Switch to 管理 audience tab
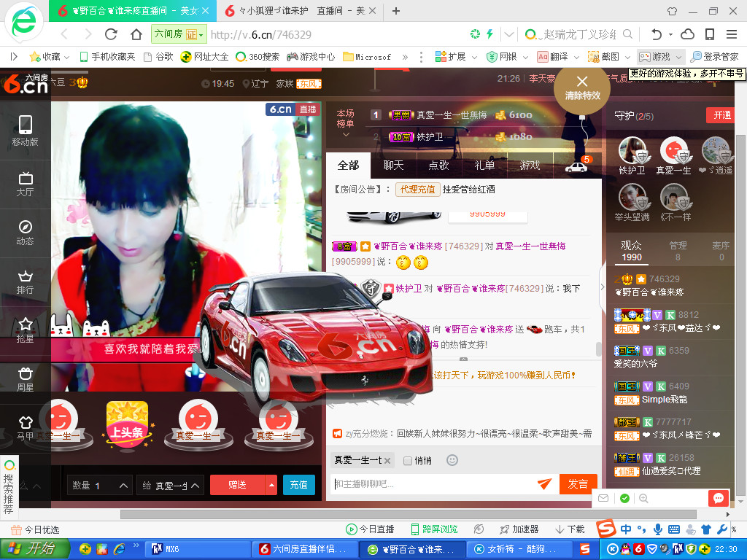The image size is (747, 560). coord(678,251)
